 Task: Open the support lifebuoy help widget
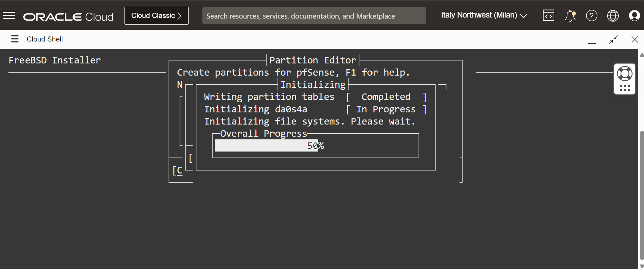pyautogui.click(x=625, y=74)
